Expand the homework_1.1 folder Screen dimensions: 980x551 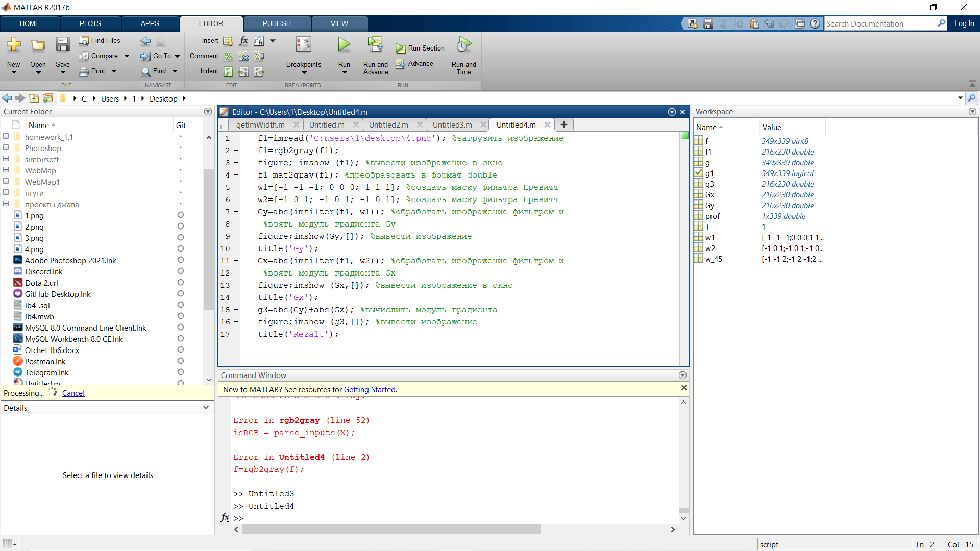click(x=6, y=137)
